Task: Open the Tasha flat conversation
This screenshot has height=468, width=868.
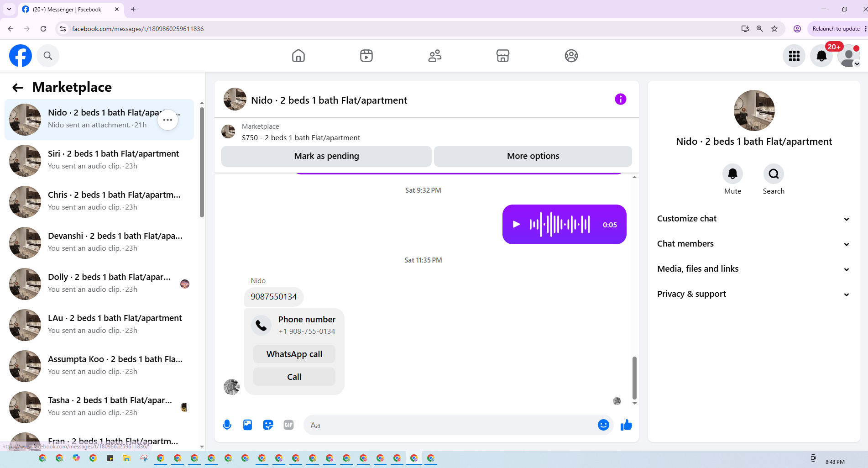Action: click(x=99, y=407)
